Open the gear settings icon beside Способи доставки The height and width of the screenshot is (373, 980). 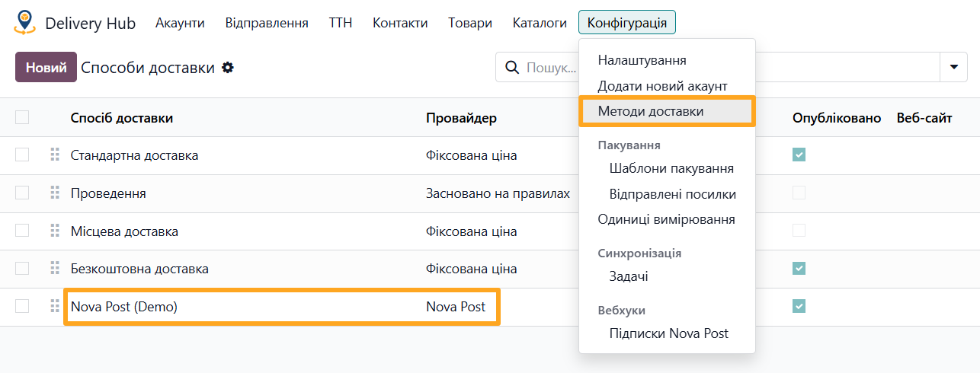[227, 68]
